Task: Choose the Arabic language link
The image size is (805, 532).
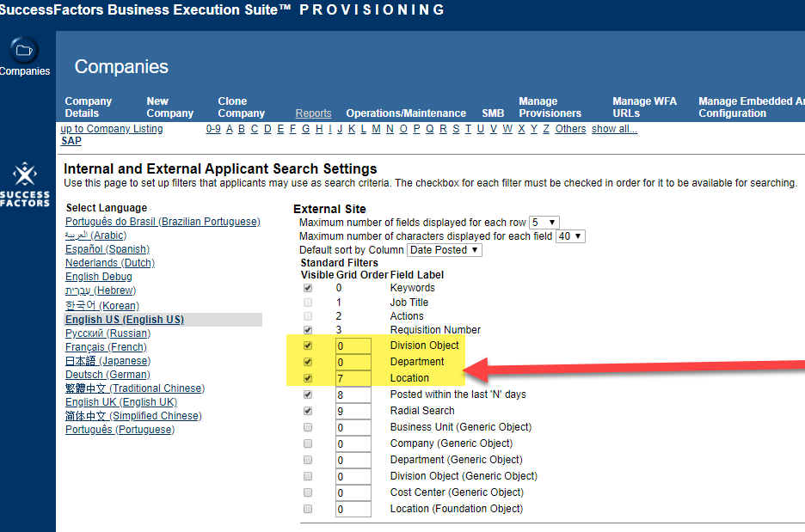Action: 96,235
